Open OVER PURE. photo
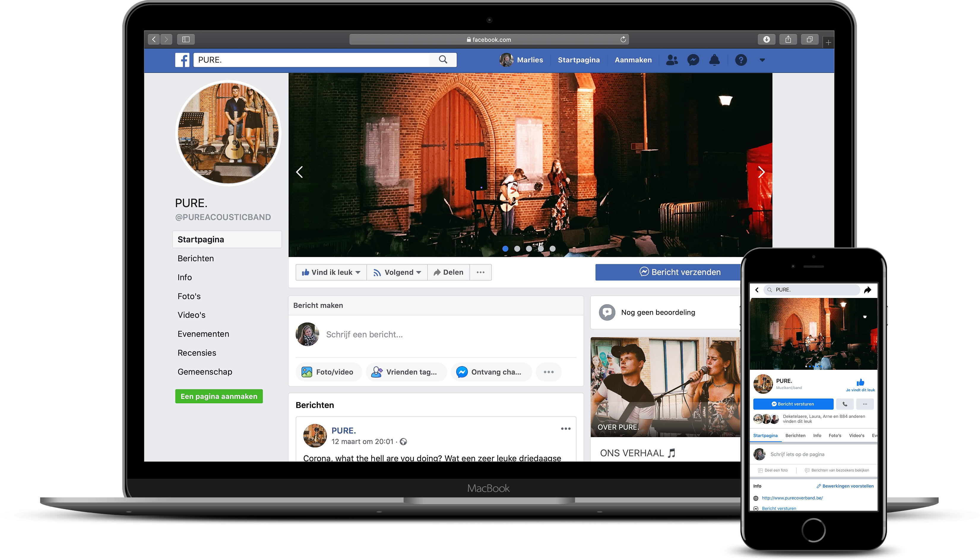The width and height of the screenshot is (980, 560). point(665,387)
